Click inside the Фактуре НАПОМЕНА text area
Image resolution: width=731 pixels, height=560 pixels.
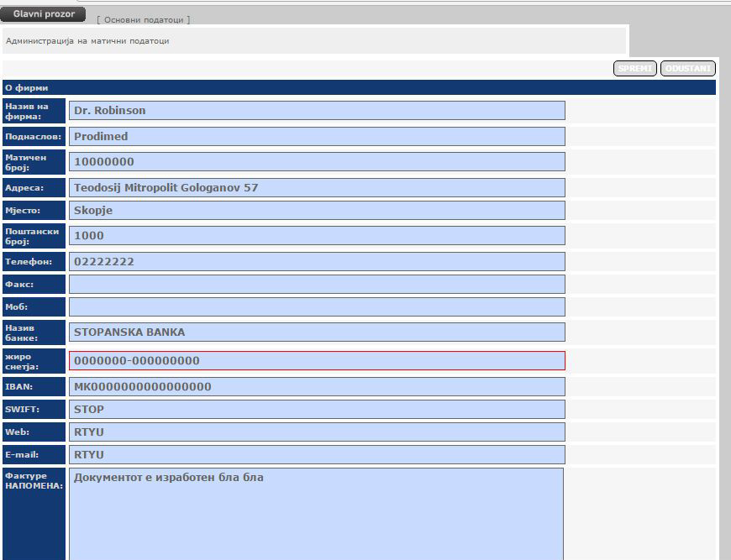[316, 514]
